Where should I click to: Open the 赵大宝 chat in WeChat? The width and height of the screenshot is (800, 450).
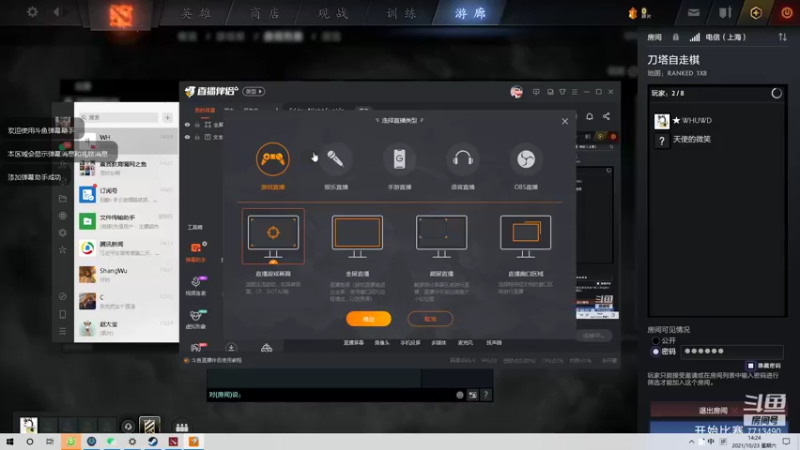click(127, 328)
